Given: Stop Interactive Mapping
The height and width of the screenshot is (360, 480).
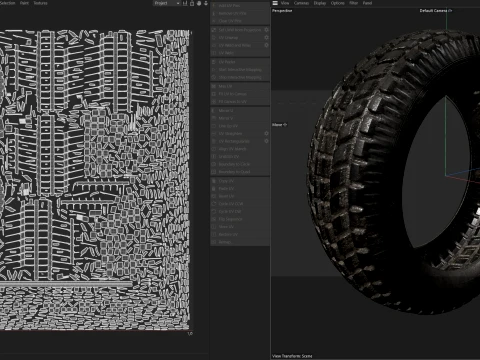Looking at the screenshot, I should pyautogui.click(x=240, y=77).
